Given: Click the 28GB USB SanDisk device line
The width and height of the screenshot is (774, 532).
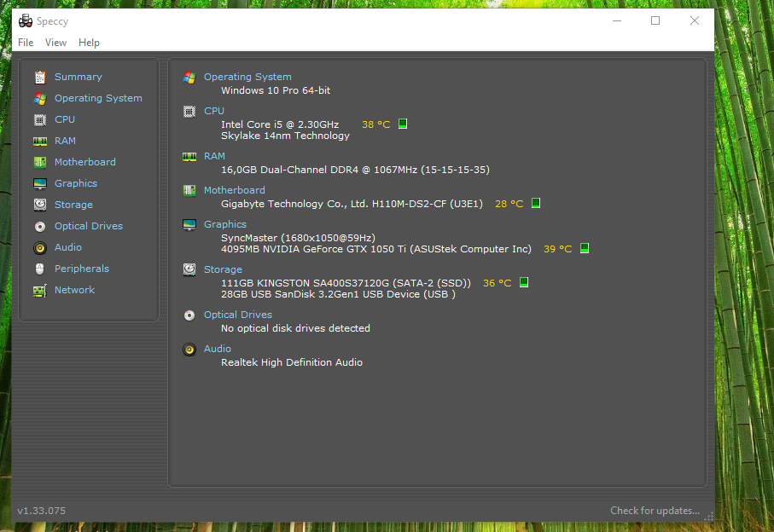Looking at the screenshot, I should pos(338,294).
